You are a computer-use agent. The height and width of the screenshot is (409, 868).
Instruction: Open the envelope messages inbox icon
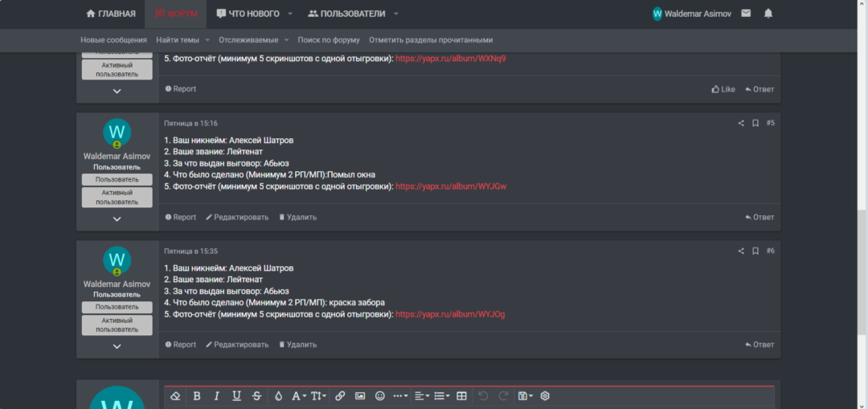(x=746, y=14)
